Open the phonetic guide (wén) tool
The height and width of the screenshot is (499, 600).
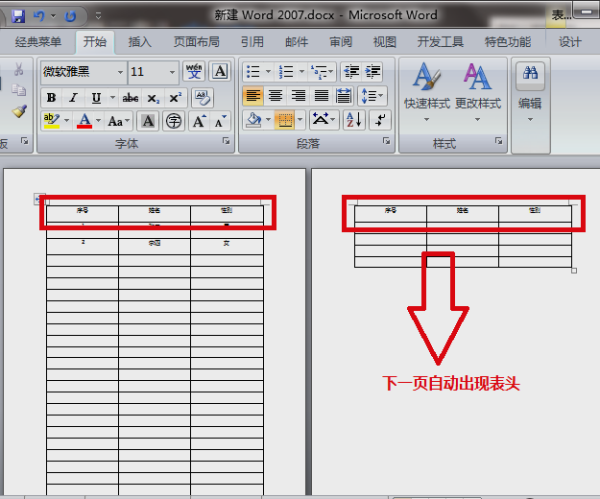point(194,71)
